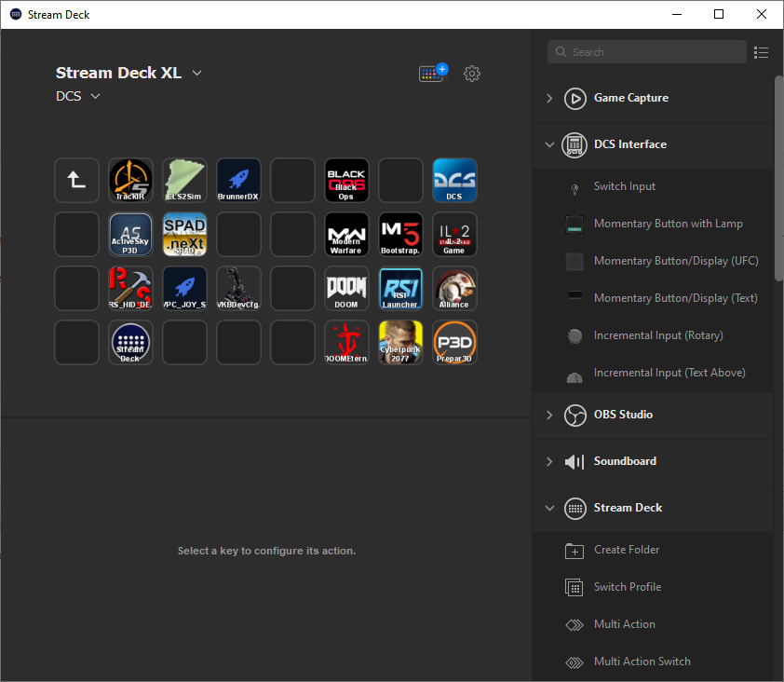Select the empty key right of Stream Deck key
Viewport: 784px width, 682px height.
point(184,342)
